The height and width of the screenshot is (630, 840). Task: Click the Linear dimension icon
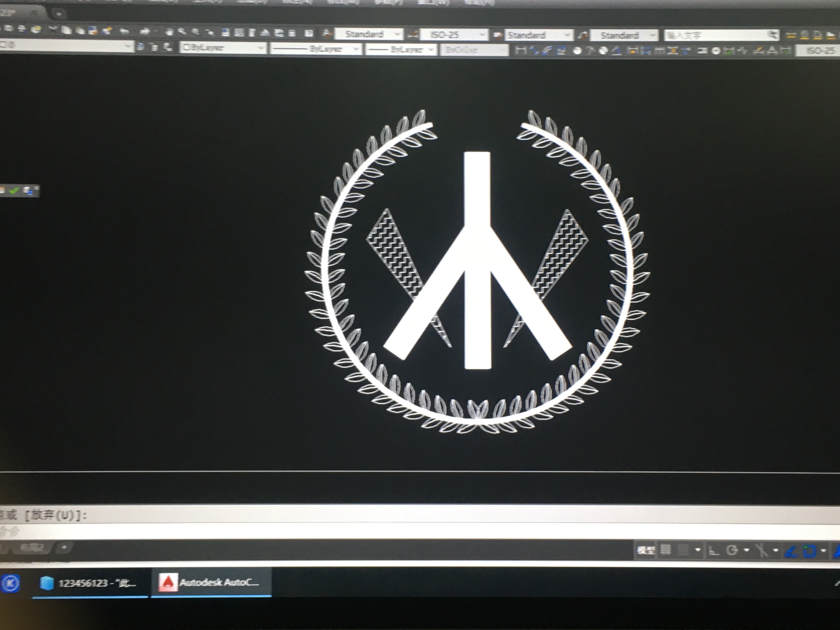[521, 50]
